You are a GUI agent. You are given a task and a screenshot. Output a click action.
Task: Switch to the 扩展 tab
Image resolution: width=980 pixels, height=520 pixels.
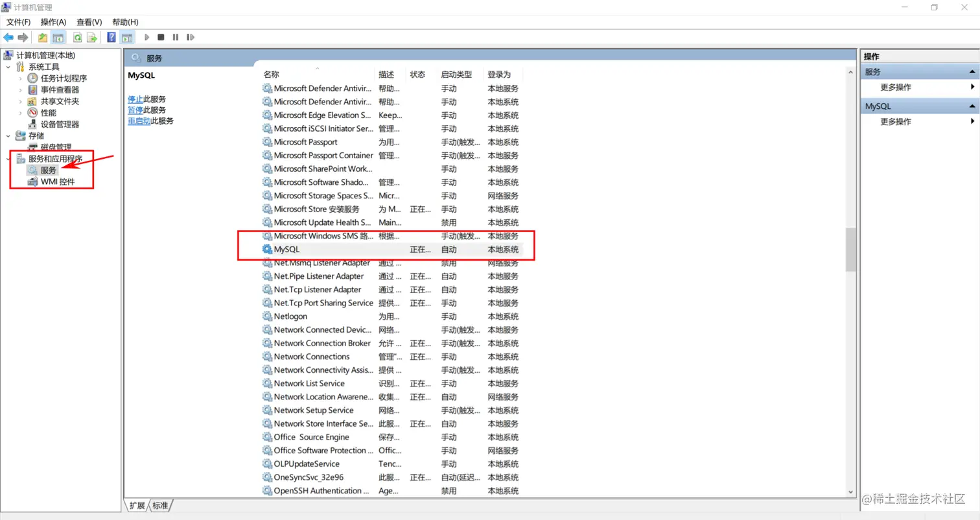pos(137,506)
